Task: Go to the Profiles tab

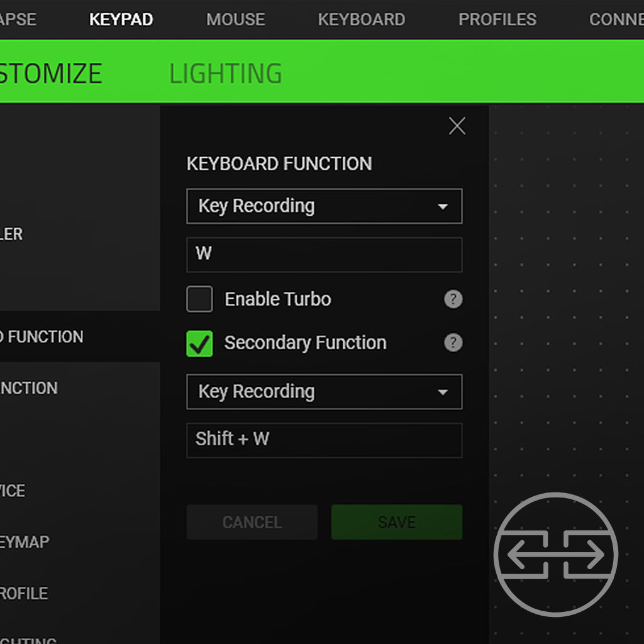Action: tap(497, 19)
